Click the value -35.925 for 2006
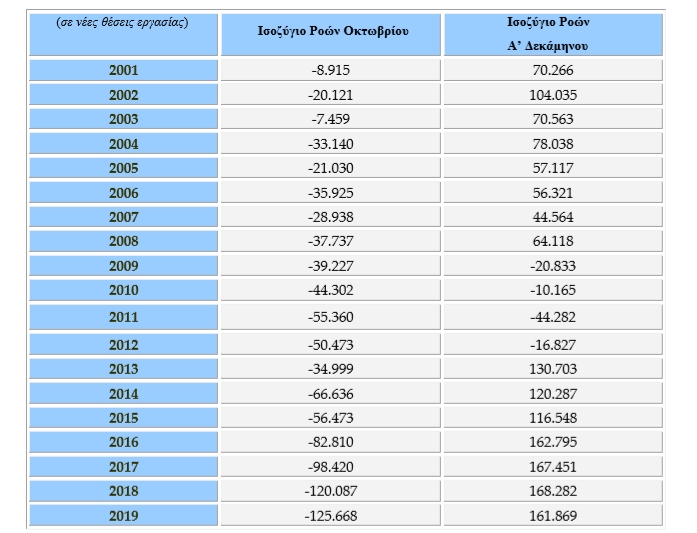The width and height of the screenshot is (697, 533). pos(330,192)
